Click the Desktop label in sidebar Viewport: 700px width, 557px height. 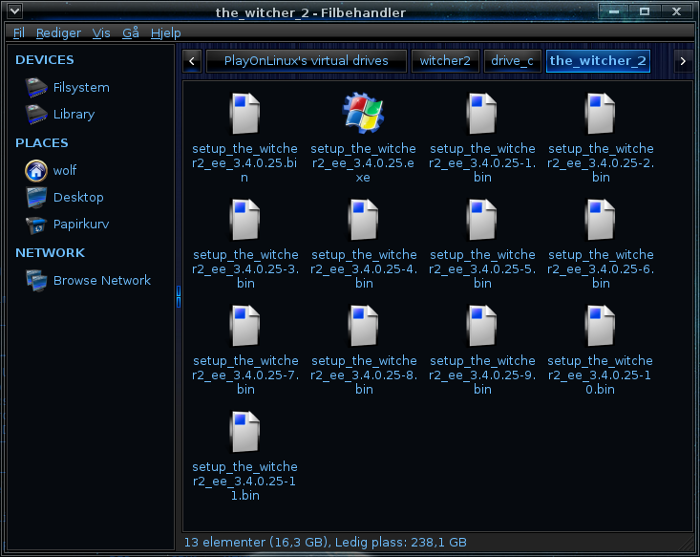[78, 197]
